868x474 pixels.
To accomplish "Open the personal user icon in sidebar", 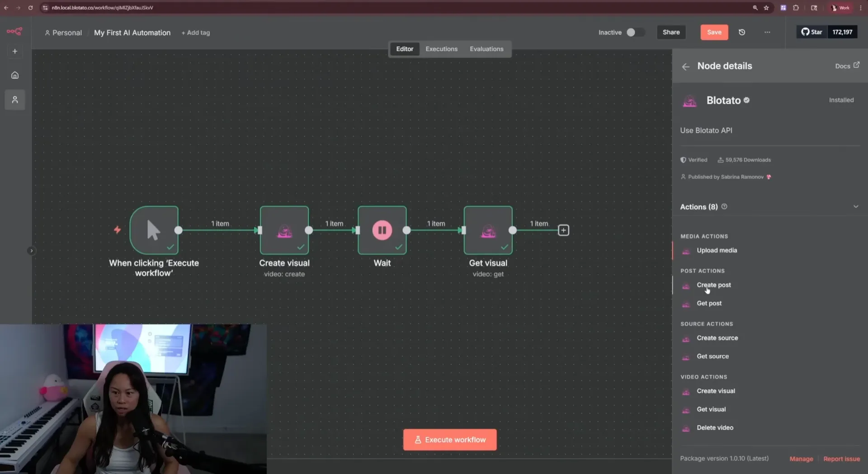I will (15, 99).
